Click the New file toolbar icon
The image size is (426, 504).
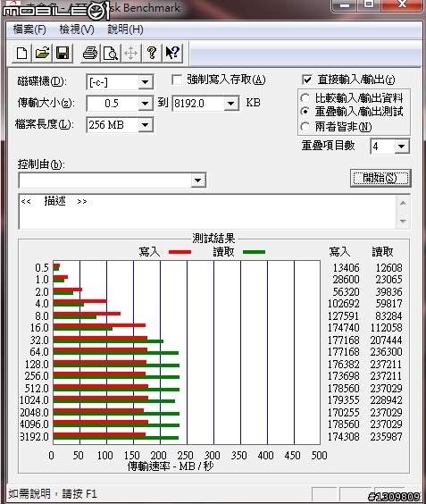[x=21, y=54]
